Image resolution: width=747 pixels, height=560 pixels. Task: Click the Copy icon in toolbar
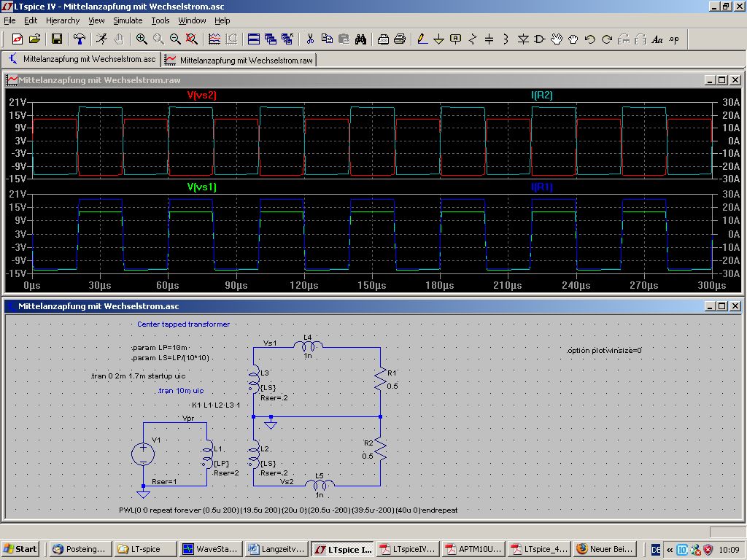click(327, 39)
